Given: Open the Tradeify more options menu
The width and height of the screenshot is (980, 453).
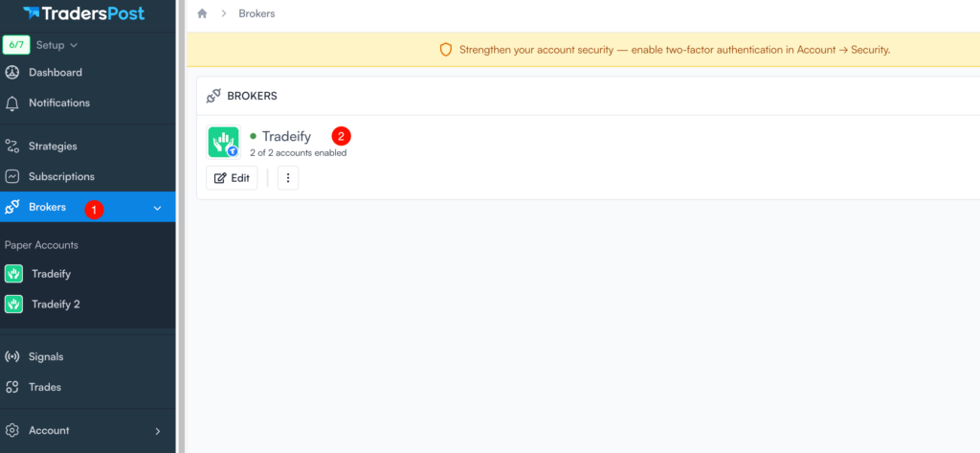Looking at the screenshot, I should click(x=288, y=178).
